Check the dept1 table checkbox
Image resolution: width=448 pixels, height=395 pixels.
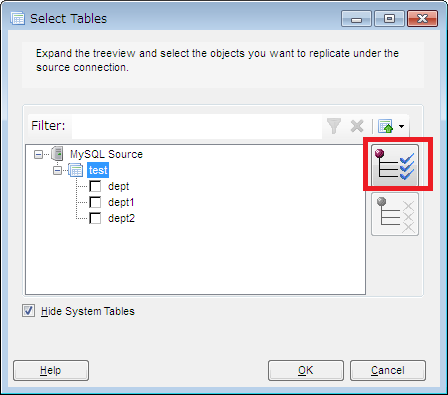click(95, 202)
